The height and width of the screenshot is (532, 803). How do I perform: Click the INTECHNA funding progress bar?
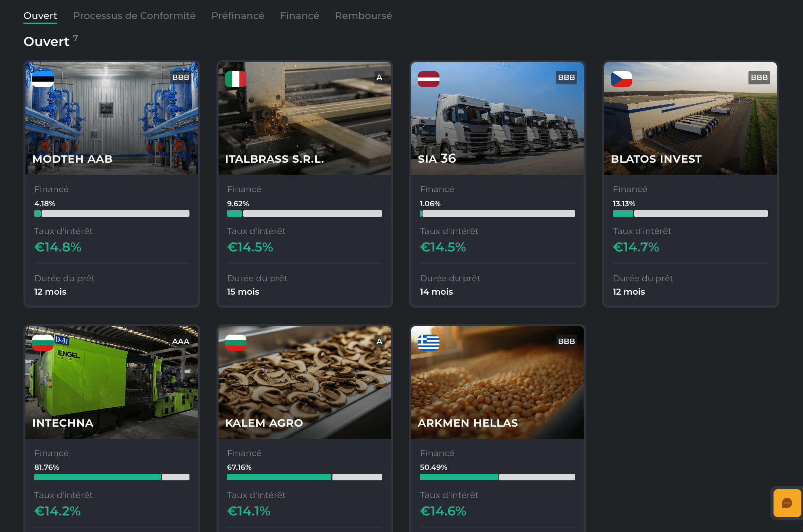pos(112,477)
